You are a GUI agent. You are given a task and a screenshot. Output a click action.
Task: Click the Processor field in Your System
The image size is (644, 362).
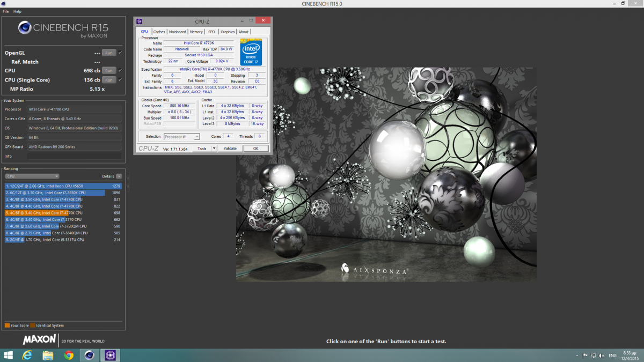click(x=74, y=109)
